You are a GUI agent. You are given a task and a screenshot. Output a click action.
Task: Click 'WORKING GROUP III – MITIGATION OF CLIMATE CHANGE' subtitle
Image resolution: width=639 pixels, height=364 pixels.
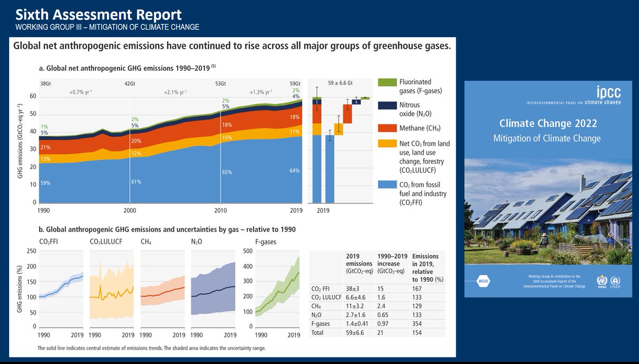(108, 27)
